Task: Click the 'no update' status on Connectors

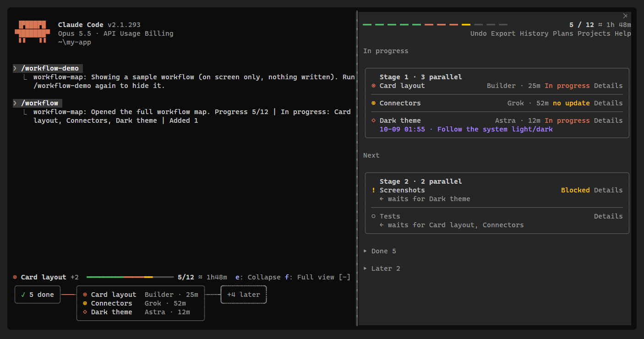Action: [571, 103]
